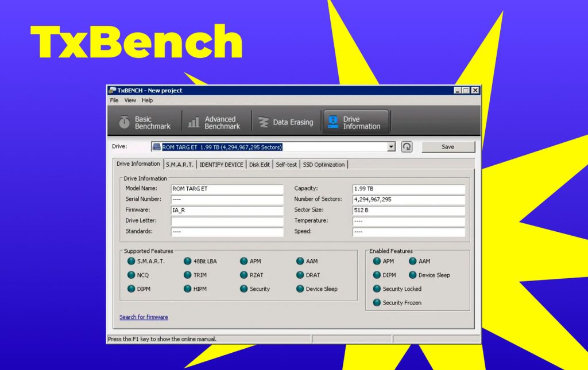Close the TxBENCH window
Screen dimensions: 588x370
(x=475, y=90)
